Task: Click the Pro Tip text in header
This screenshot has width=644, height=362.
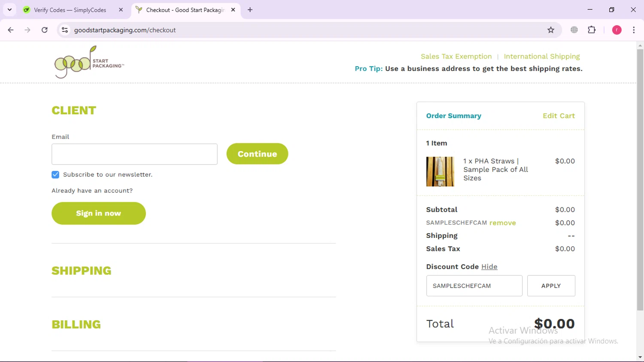Action: (468, 69)
